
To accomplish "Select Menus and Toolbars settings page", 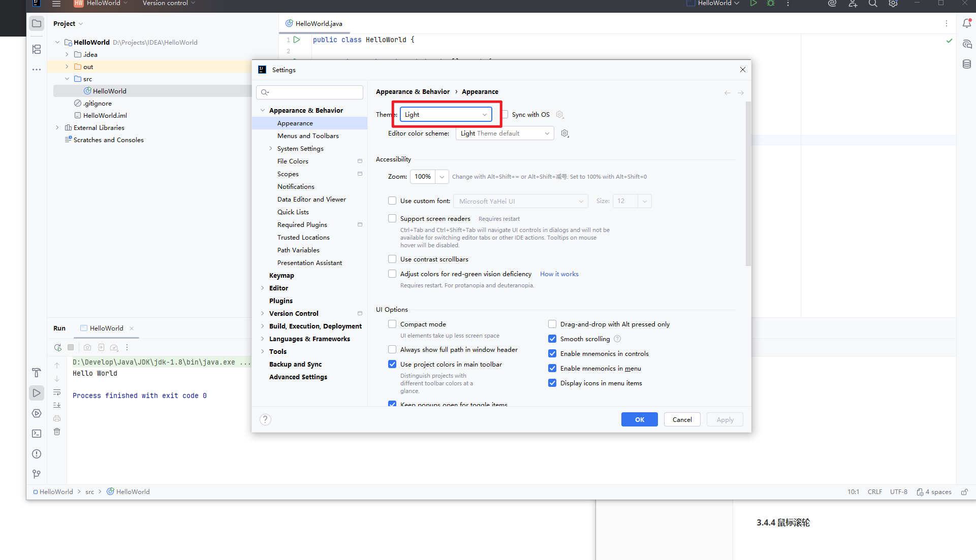I will pyautogui.click(x=308, y=136).
